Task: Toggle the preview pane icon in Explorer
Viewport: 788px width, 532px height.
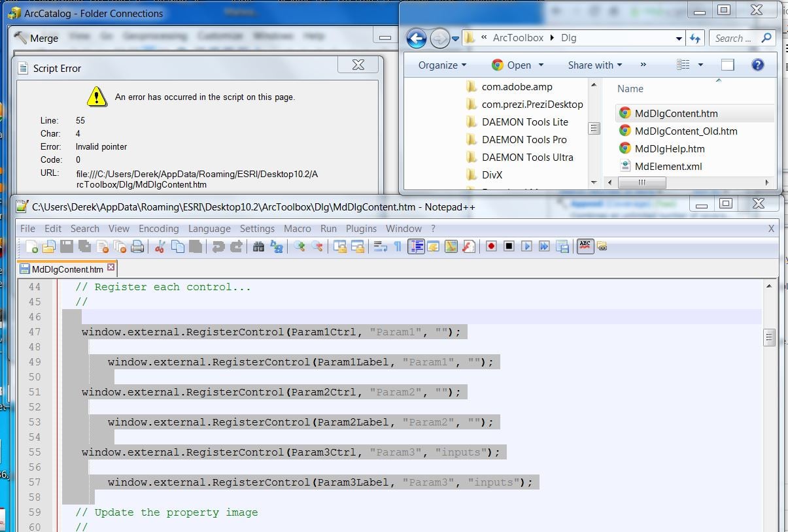Action: pos(728,65)
